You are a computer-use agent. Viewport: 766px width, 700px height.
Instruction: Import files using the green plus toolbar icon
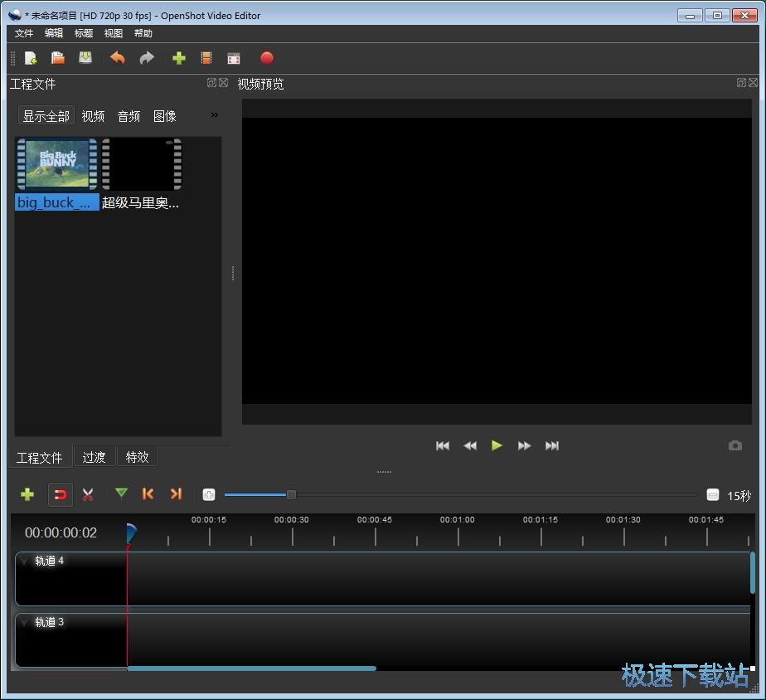[x=178, y=58]
